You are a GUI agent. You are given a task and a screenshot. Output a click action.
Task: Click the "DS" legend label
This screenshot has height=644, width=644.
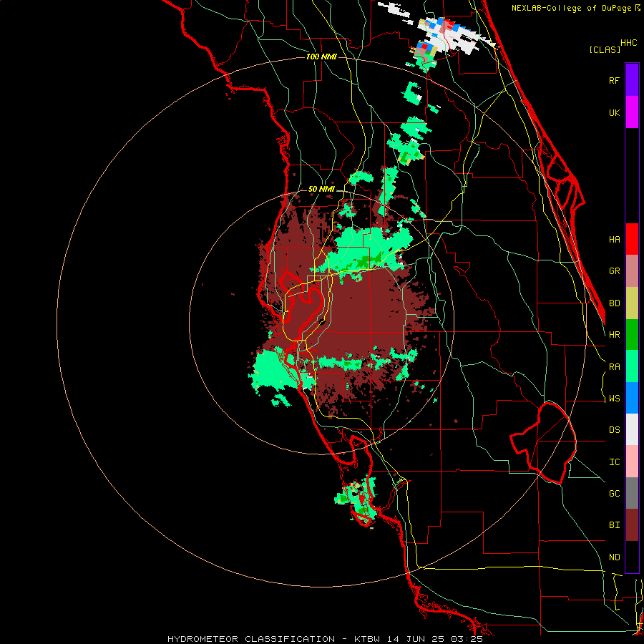pyautogui.click(x=614, y=430)
